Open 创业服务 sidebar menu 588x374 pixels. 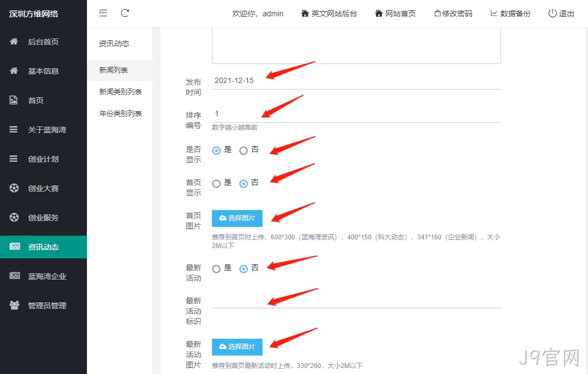(x=43, y=217)
